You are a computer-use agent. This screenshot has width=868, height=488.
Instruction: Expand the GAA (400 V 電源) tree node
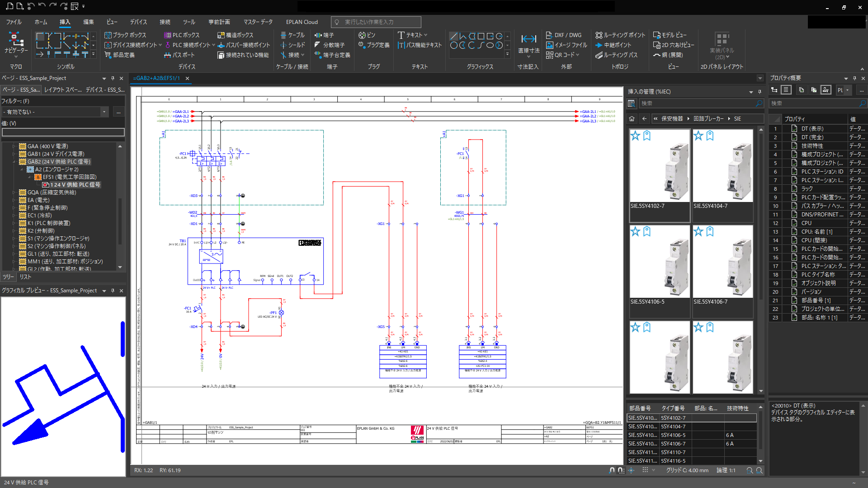click(14, 146)
